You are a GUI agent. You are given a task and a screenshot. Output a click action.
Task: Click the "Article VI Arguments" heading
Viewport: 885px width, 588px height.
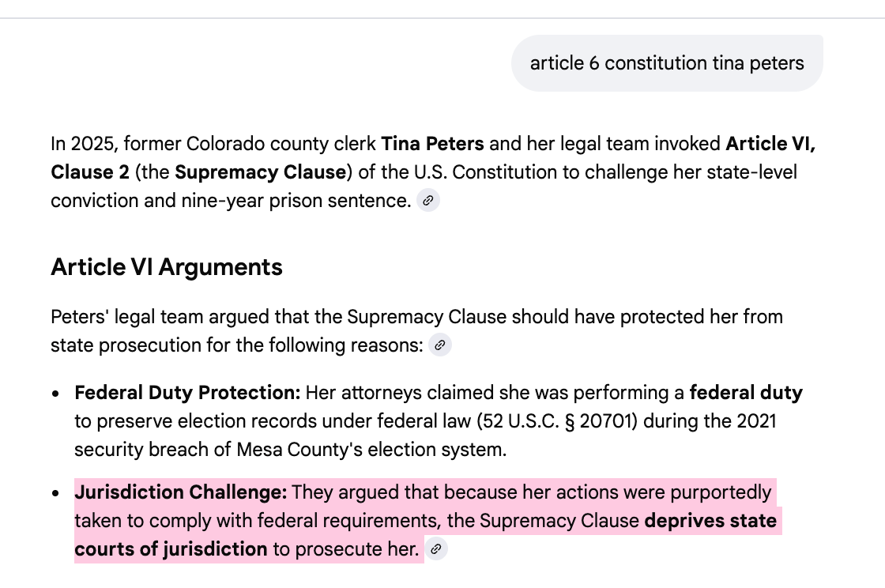167,267
